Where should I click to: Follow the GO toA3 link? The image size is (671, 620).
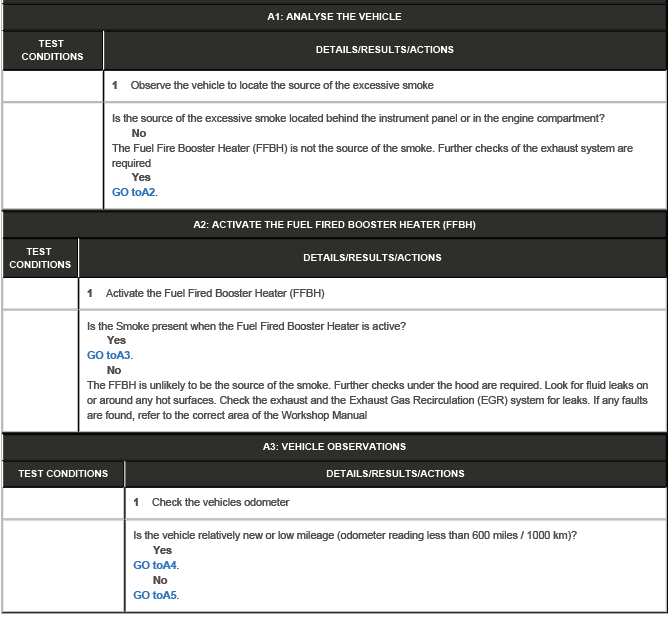coord(109,355)
